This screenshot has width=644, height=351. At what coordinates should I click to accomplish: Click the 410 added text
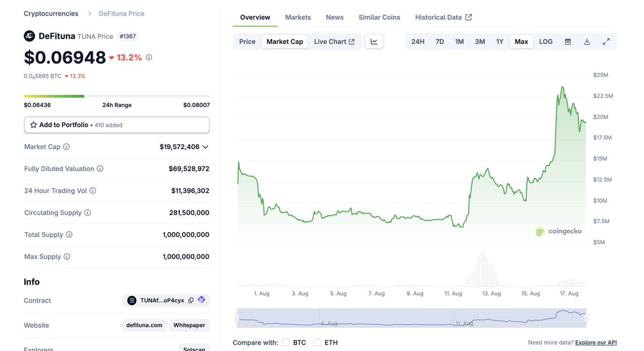coord(108,125)
